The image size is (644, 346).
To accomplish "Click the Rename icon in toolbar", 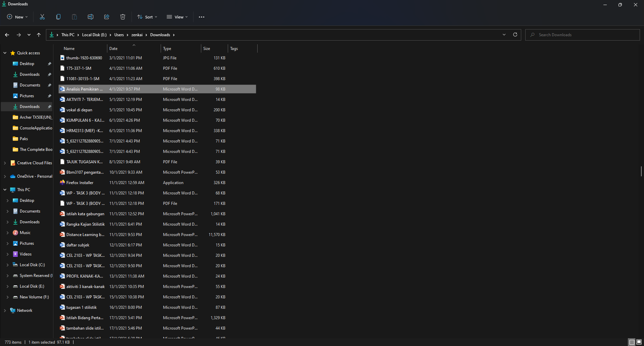I will pos(91,17).
